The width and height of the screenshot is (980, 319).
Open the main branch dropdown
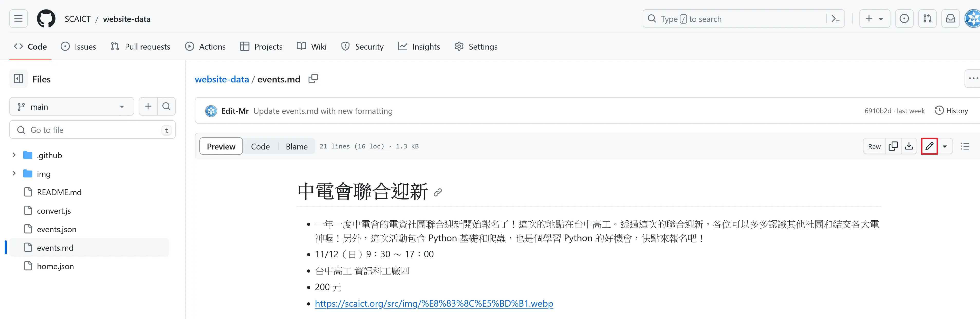[x=71, y=107]
